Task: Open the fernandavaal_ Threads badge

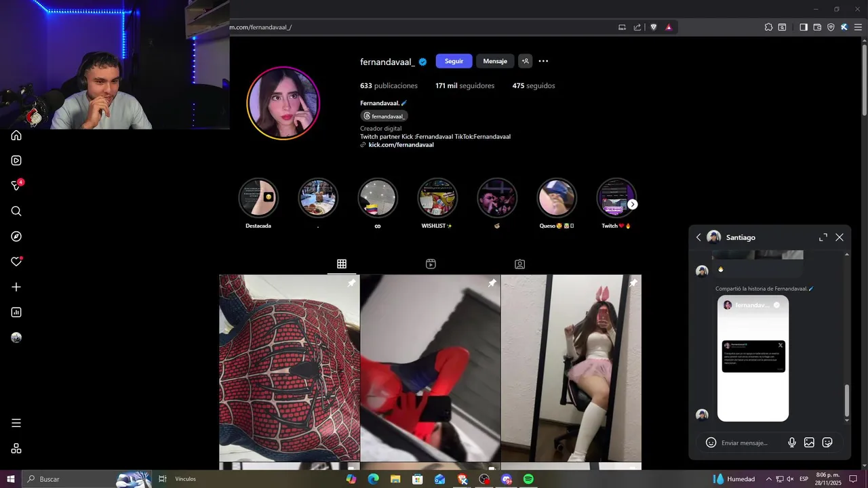Action: point(384,116)
